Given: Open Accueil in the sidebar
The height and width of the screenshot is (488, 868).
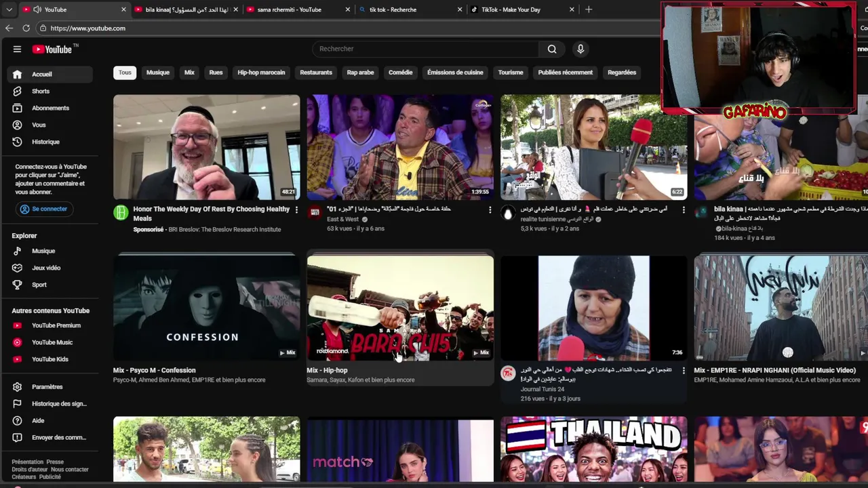Looking at the screenshot, I should pyautogui.click(x=50, y=74).
